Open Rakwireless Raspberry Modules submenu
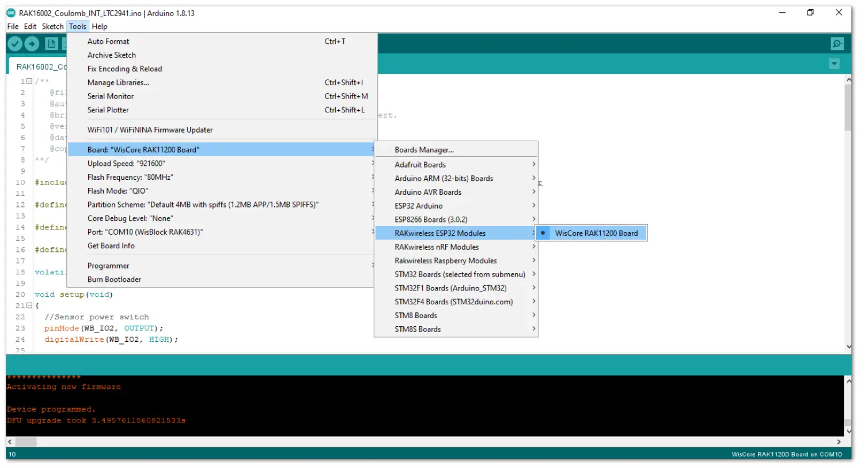The height and width of the screenshot is (468, 868). pos(456,261)
